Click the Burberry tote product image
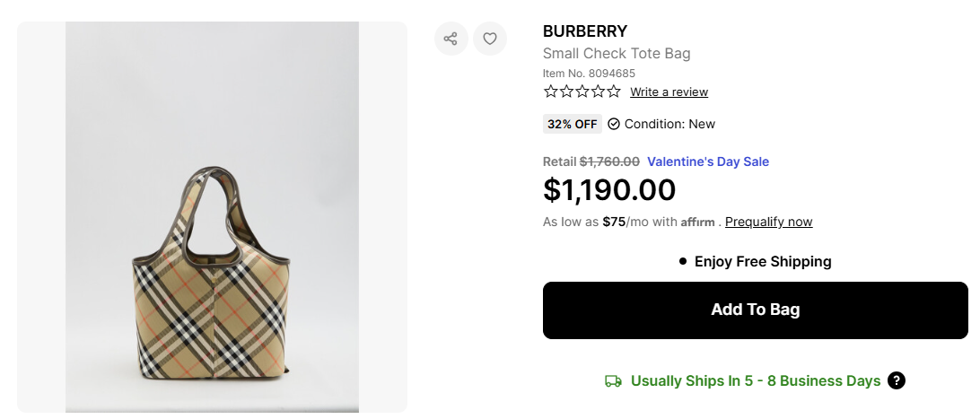 212,269
